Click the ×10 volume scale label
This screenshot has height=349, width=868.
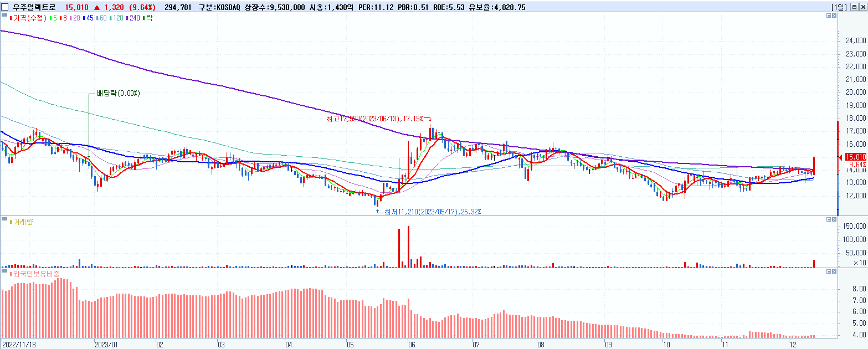pyautogui.click(x=860, y=263)
